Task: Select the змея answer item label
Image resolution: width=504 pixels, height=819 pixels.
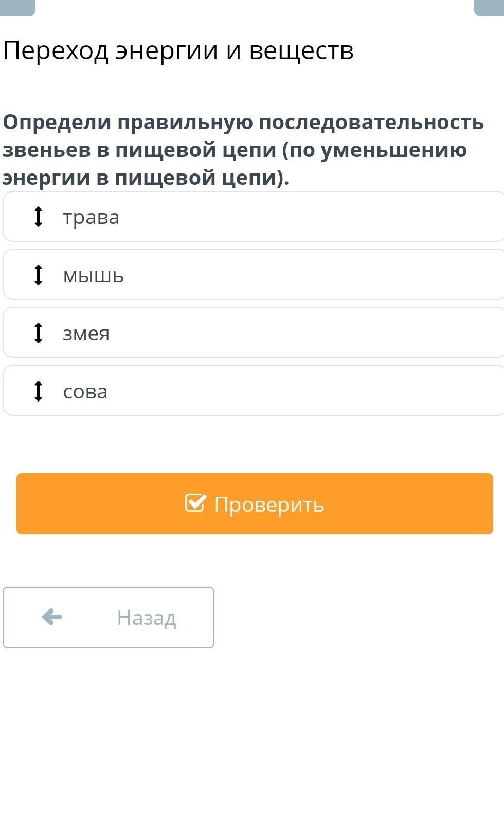Action: coord(86,334)
